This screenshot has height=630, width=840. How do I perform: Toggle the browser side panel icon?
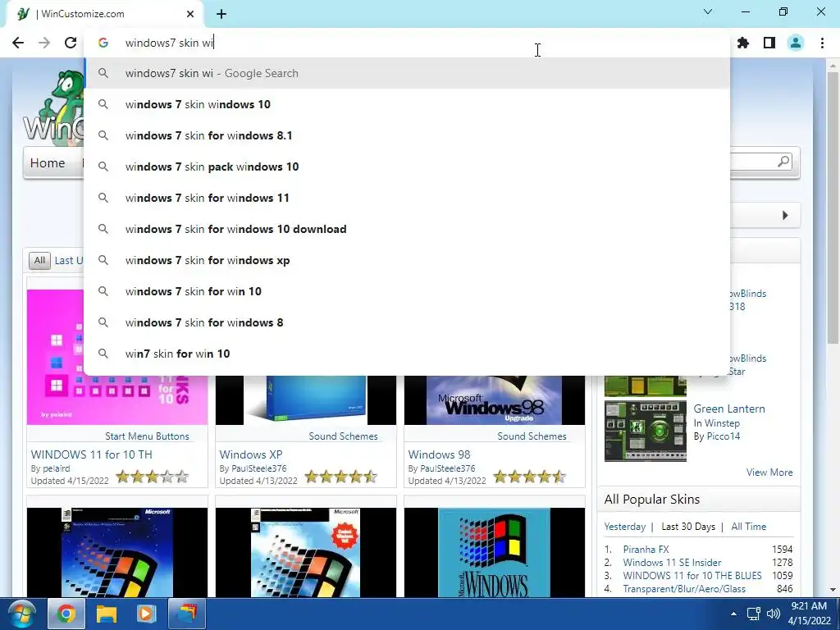[x=769, y=43]
